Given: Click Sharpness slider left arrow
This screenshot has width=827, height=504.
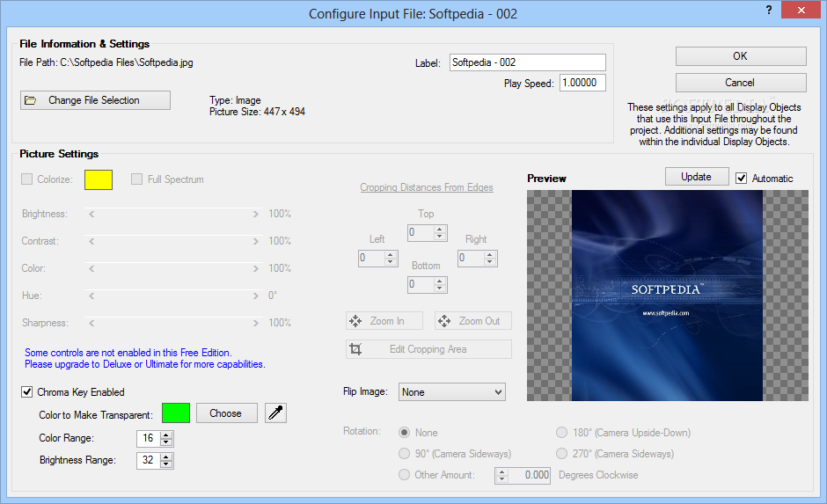Looking at the screenshot, I should click(x=91, y=323).
